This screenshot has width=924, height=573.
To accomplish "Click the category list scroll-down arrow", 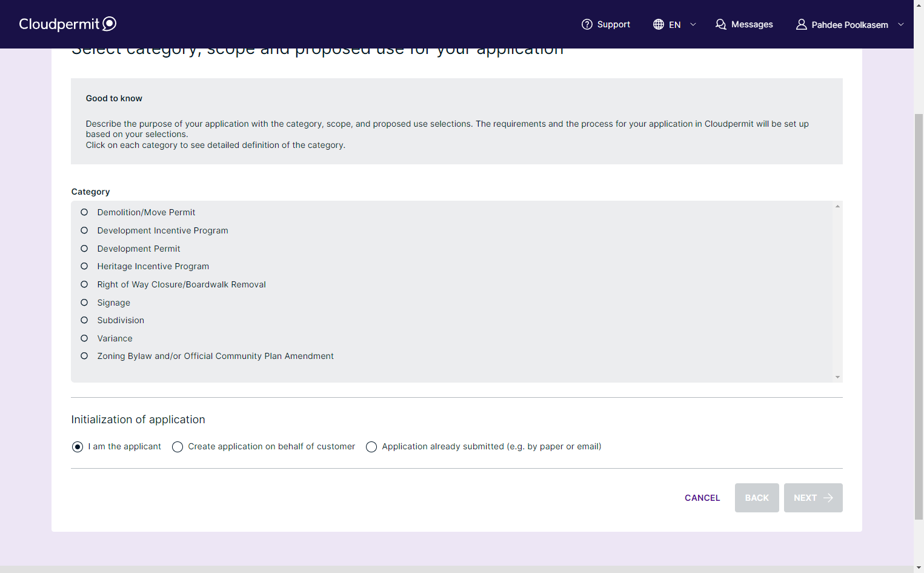I will 837,377.
